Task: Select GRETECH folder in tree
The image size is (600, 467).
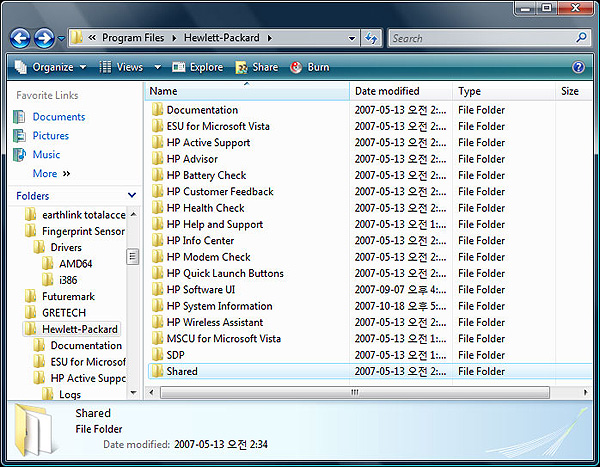Action: click(55, 313)
